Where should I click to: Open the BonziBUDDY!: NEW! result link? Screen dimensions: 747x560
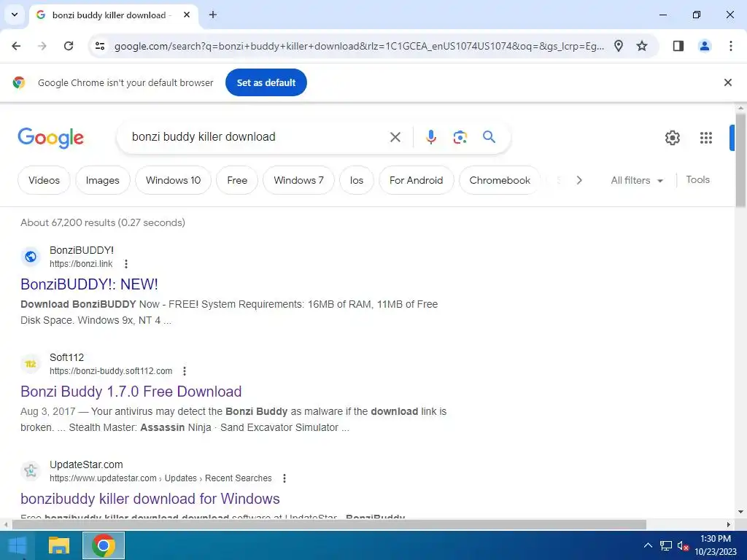[89, 284]
